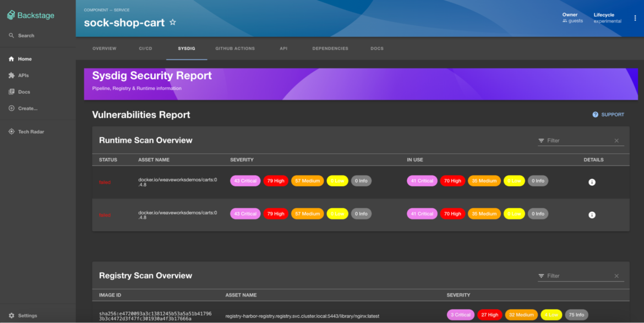This screenshot has width=644, height=323.
Task: Clear the Runtime Scan filter
Action: click(x=616, y=141)
